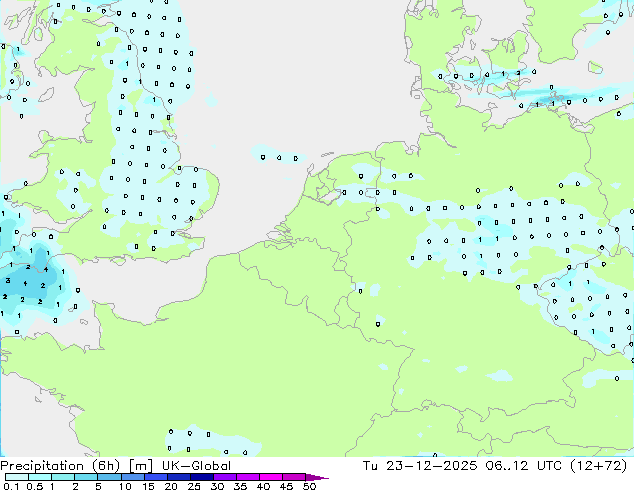Click the legend label '15'
Image resolution: width=634 pixels, height=490 pixels.
[148, 486]
